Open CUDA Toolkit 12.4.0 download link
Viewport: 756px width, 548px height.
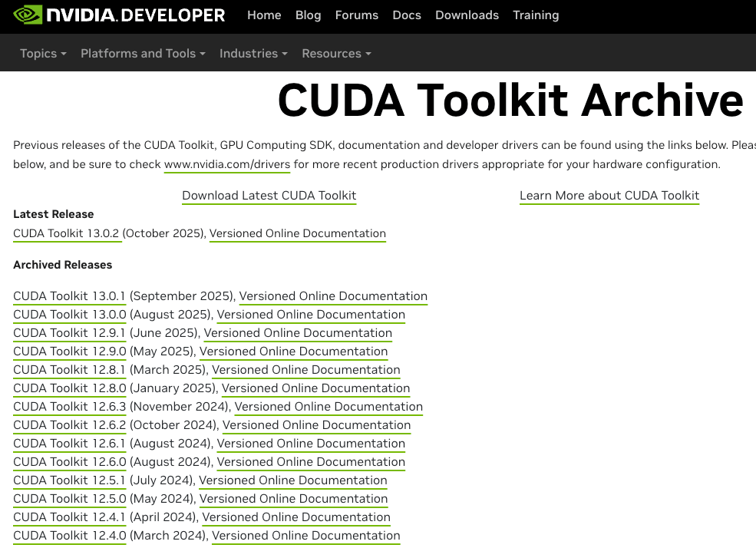69,536
